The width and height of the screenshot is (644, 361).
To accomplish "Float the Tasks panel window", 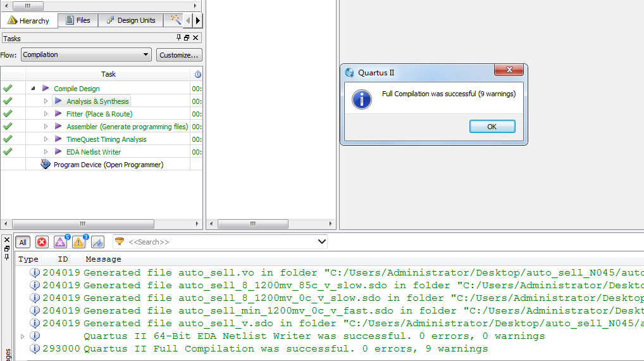I will point(187,37).
